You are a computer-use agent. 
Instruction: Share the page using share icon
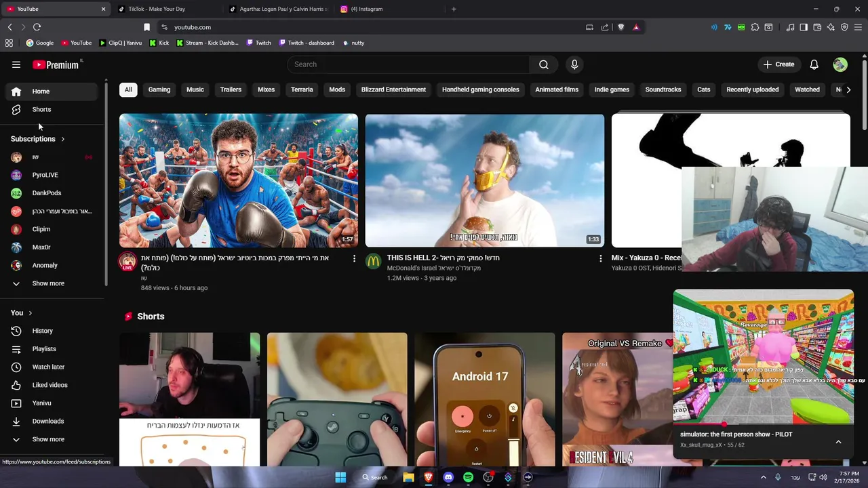(605, 27)
